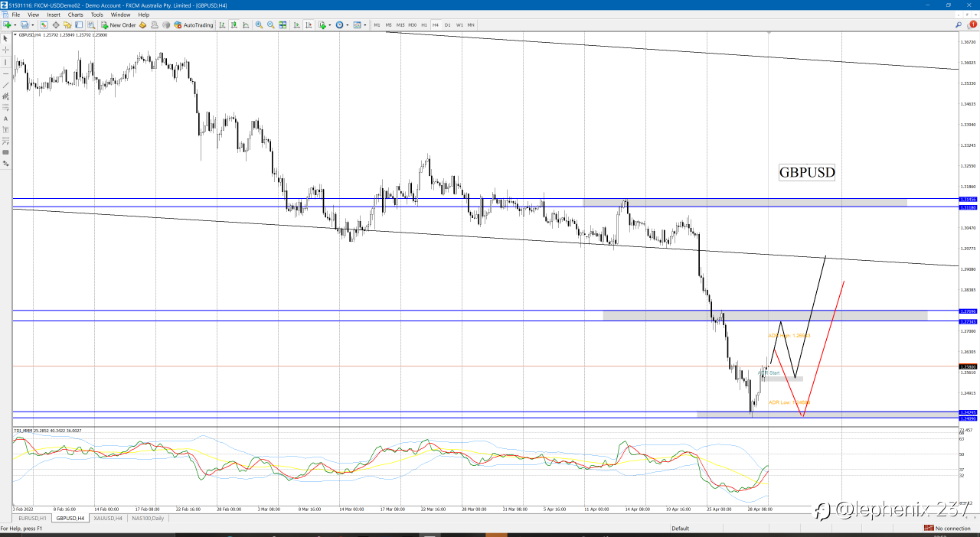Select the H1 timeframe
The width and height of the screenshot is (980, 537).
pyautogui.click(x=424, y=24)
